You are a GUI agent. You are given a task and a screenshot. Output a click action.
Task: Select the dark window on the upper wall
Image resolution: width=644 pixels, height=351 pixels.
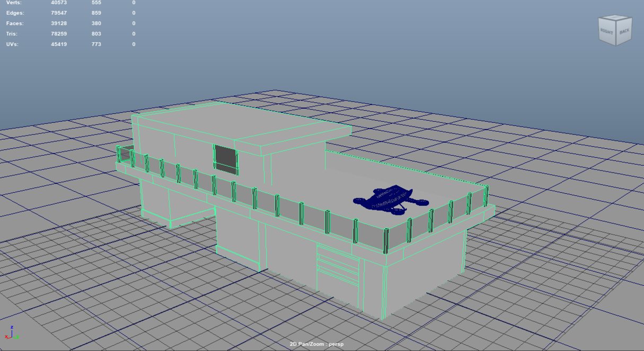point(226,158)
